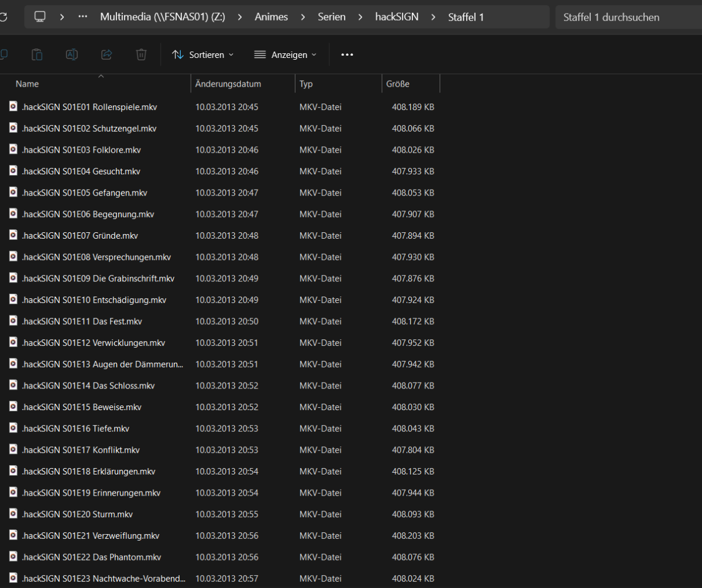Click the trash delete icon
Viewport: 702px width, 588px height.
point(141,54)
